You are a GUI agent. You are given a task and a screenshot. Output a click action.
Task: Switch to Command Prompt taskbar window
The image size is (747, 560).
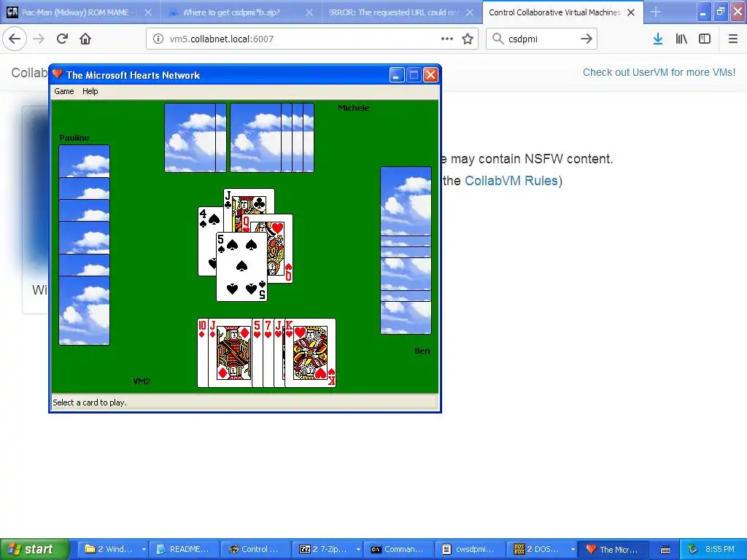399,549
